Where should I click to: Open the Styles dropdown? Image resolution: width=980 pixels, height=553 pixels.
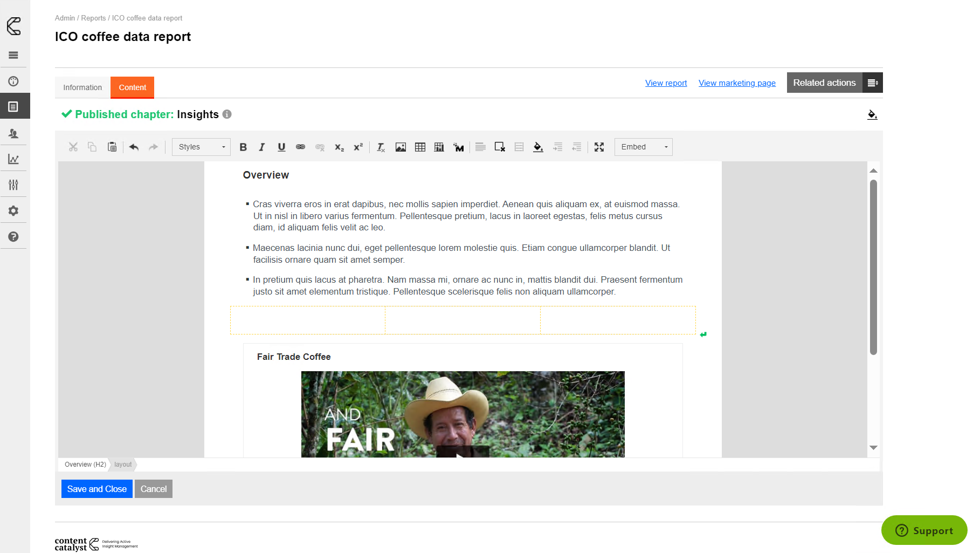point(201,147)
